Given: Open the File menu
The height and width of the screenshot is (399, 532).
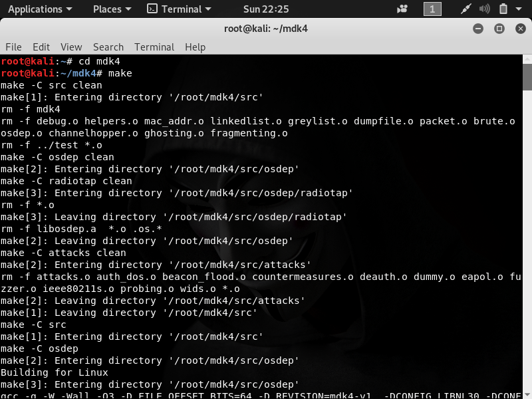Looking at the screenshot, I should (13, 47).
